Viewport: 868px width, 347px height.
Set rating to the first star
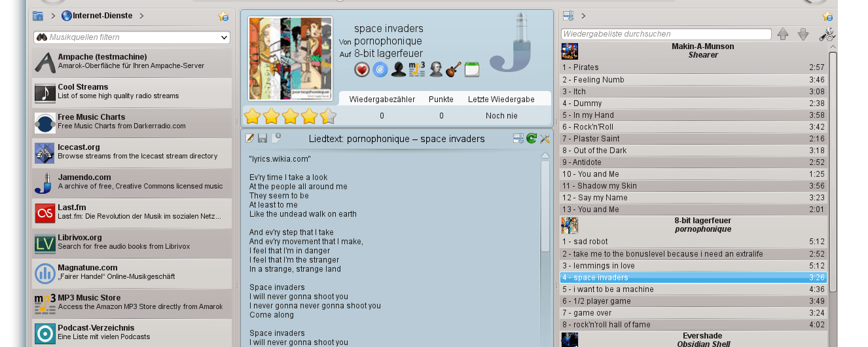click(x=253, y=117)
